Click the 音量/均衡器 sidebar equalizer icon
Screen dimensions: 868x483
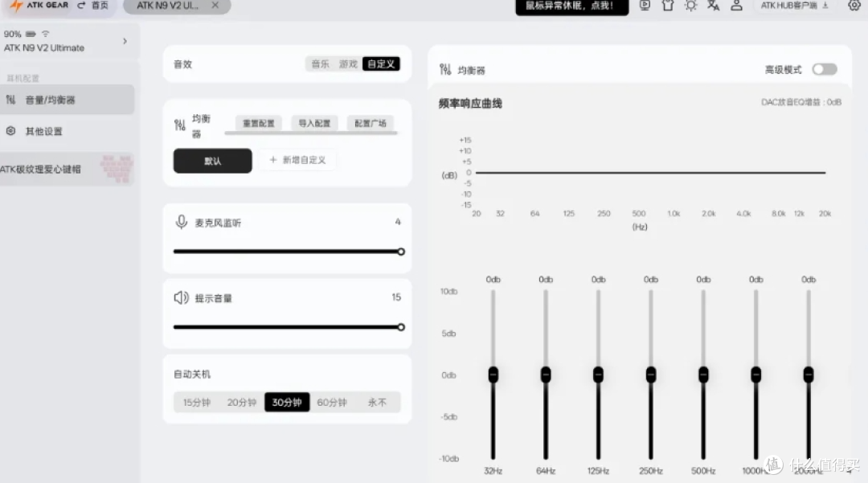tap(10, 100)
